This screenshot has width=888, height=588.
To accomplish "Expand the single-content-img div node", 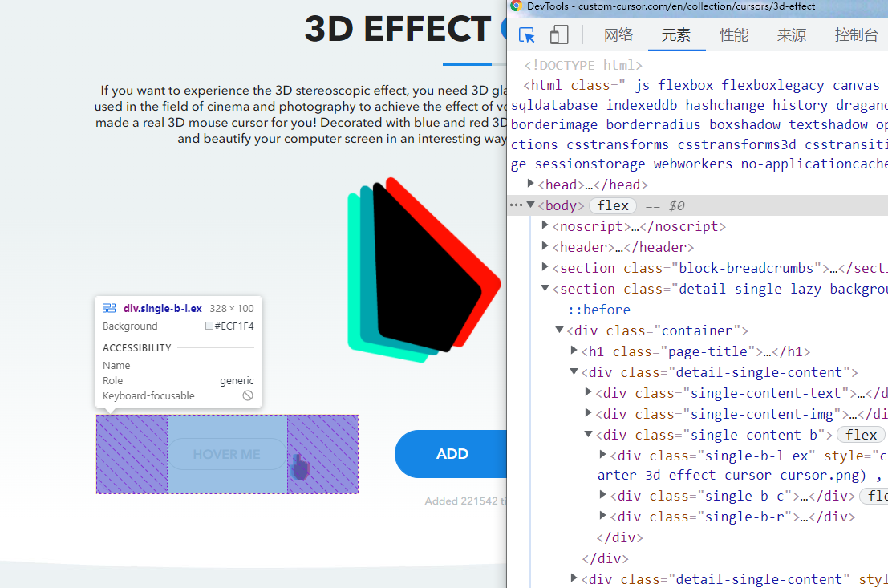I will 589,413.
